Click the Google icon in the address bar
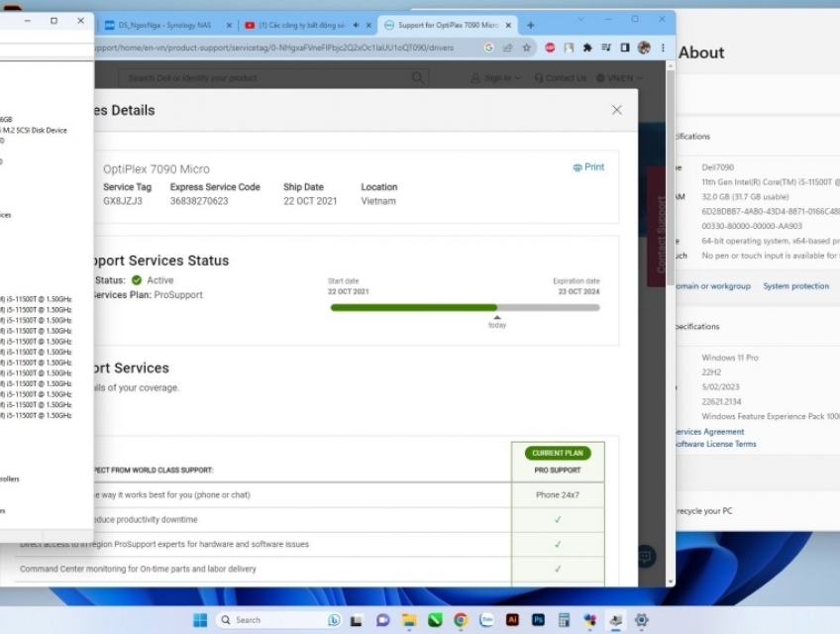The height and width of the screenshot is (634, 840). pos(488,48)
